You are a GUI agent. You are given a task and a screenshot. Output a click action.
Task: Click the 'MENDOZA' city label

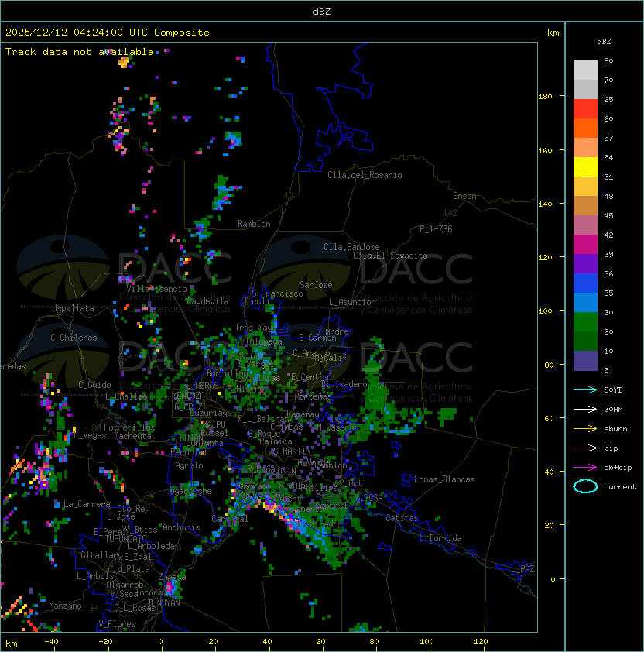pyautogui.click(x=188, y=395)
